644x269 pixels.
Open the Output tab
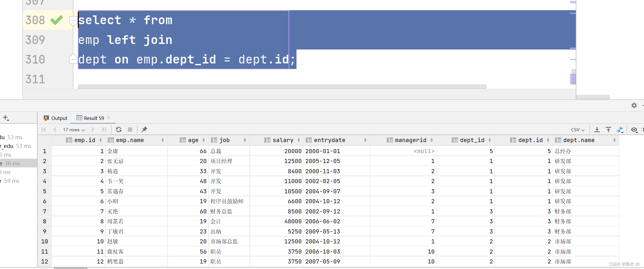pos(55,118)
